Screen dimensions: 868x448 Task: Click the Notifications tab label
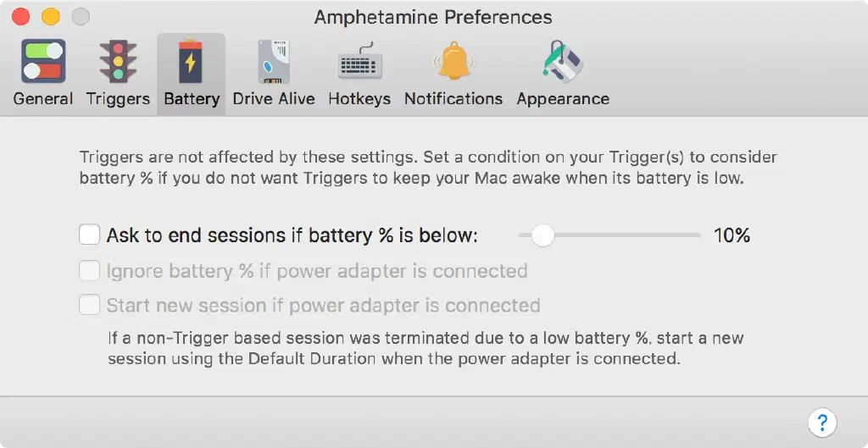coord(453,99)
